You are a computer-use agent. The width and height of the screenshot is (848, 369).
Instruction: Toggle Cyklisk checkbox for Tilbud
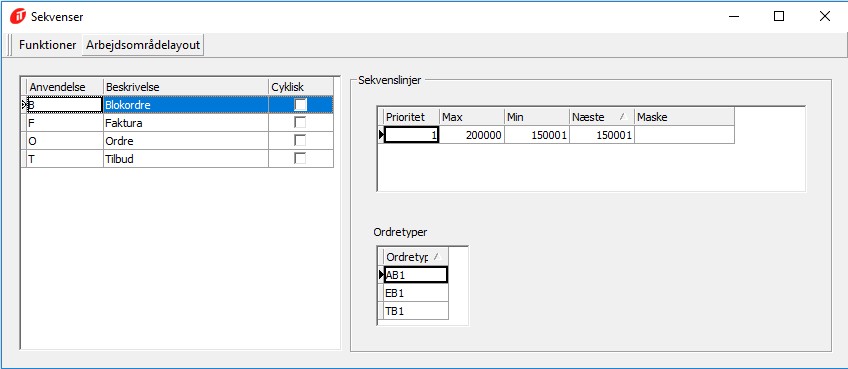pyautogui.click(x=300, y=159)
